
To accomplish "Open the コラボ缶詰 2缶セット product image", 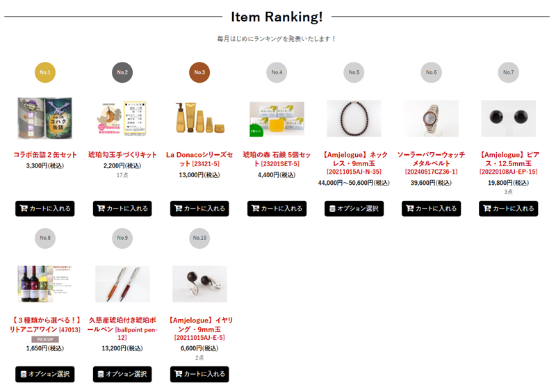I will [x=45, y=118].
